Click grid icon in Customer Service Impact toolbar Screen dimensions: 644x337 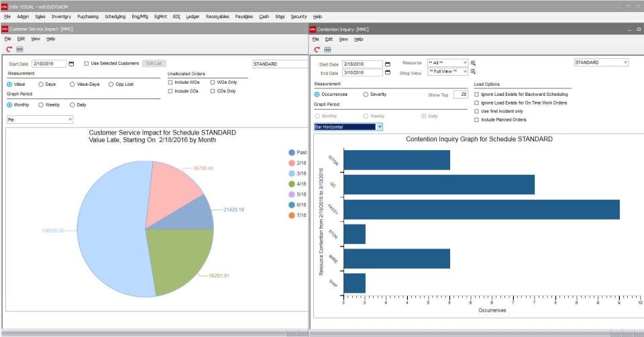[19, 49]
